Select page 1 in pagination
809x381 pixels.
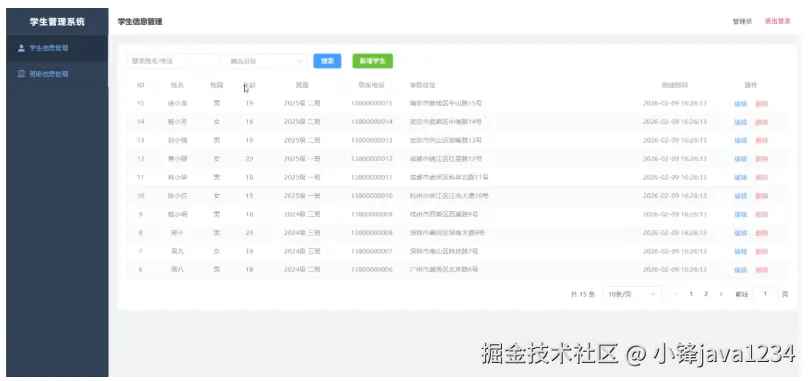coord(691,294)
